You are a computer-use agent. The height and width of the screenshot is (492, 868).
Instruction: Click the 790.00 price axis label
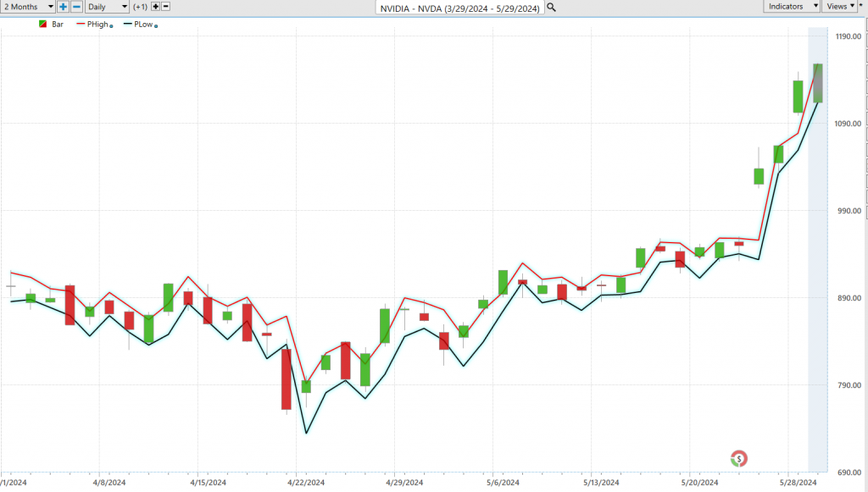click(x=849, y=385)
